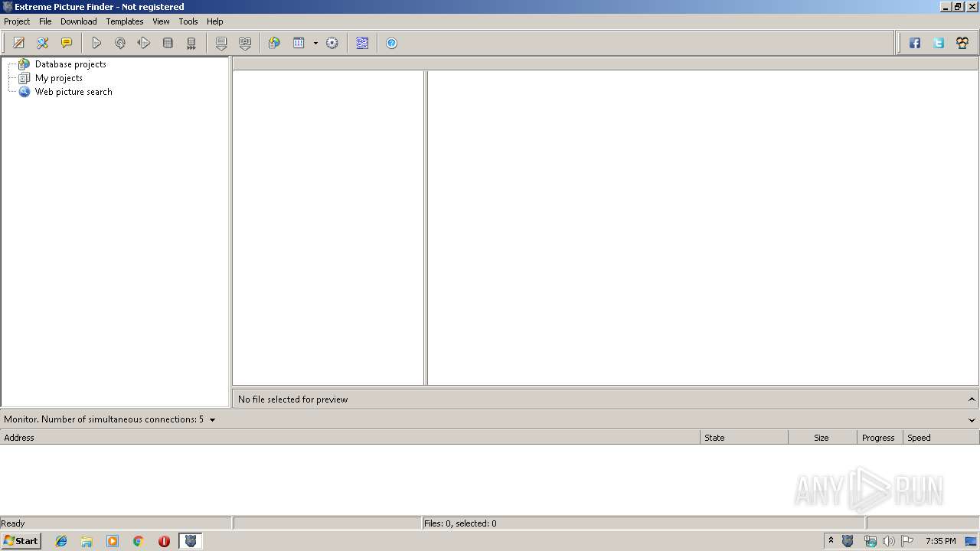Sort monitor by Speed column
The image size is (980, 551).
click(941, 438)
